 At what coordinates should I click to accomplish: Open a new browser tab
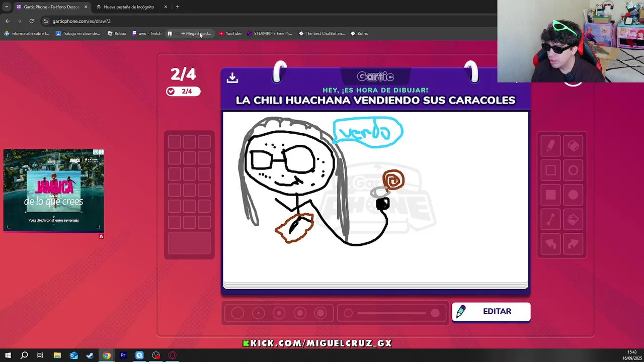pos(178,7)
